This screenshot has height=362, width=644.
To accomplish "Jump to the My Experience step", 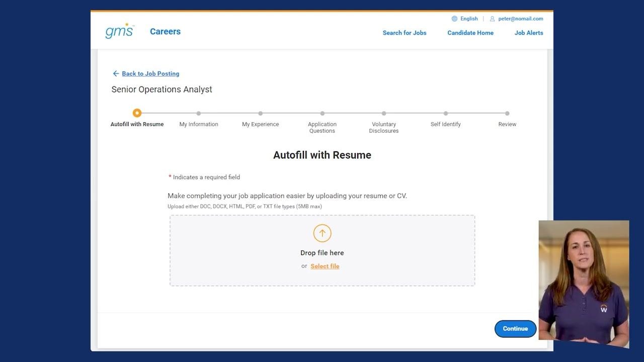I will click(260, 119).
